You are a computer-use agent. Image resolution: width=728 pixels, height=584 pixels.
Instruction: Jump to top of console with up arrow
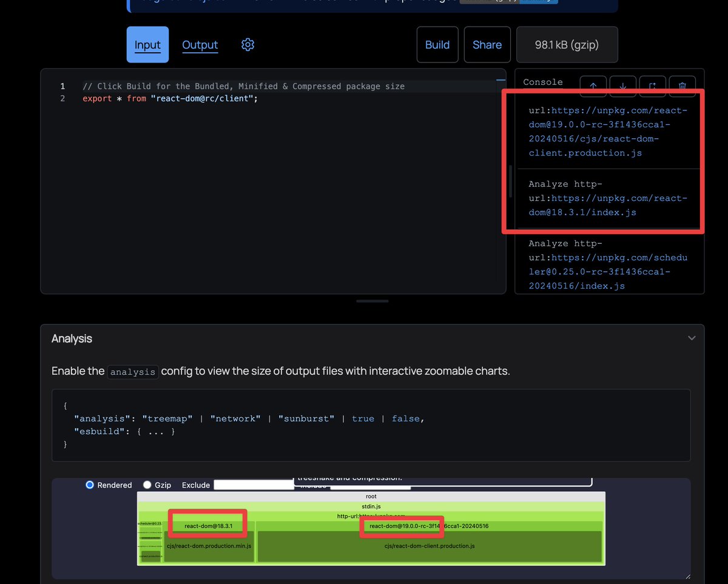(x=593, y=87)
